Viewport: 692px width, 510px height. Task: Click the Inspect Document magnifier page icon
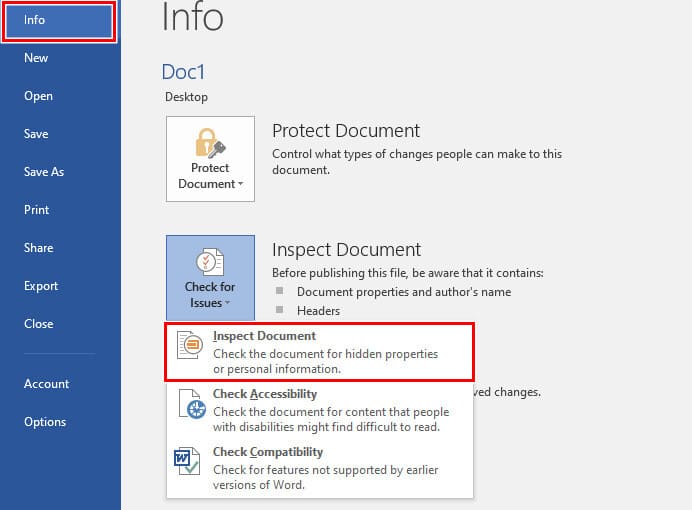(x=190, y=345)
